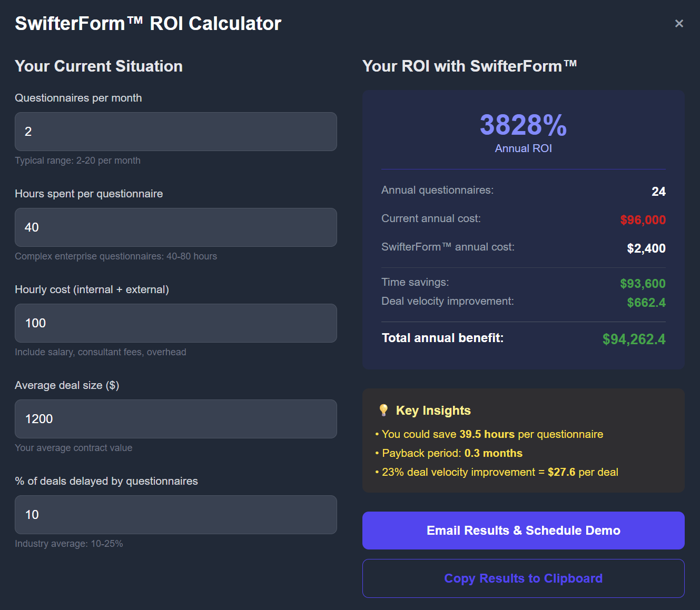Select the Total annual benefit amount
The width and height of the screenshot is (700, 610).
(634, 339)
